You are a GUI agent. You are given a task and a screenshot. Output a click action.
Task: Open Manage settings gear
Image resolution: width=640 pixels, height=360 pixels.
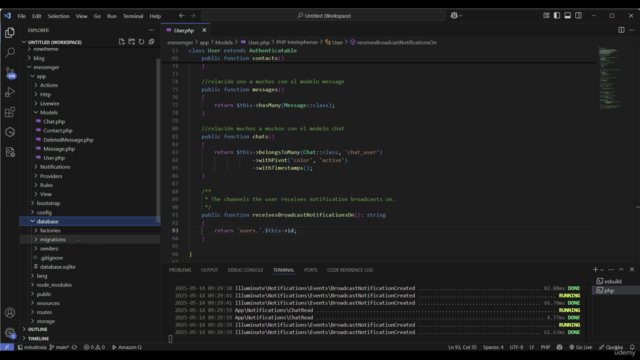pos(10,333)
